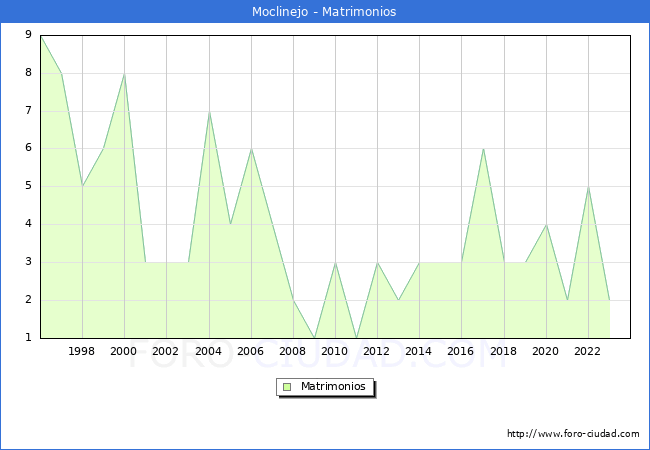Click the 2016 x-axis label
Image resolution: width=650 pixels, height=450 pixels.
pos(461,351)
